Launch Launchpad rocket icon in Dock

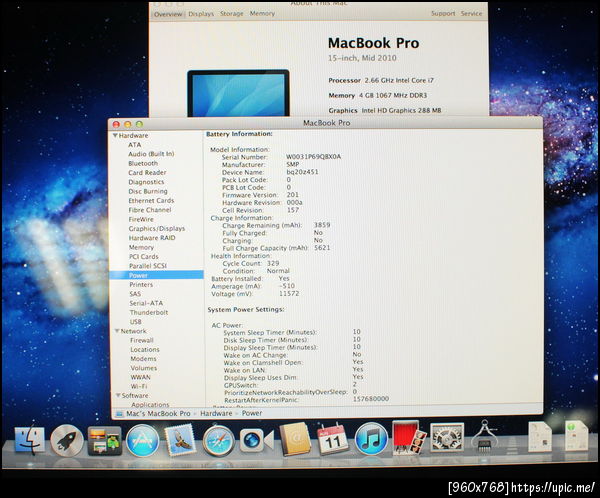67,441
